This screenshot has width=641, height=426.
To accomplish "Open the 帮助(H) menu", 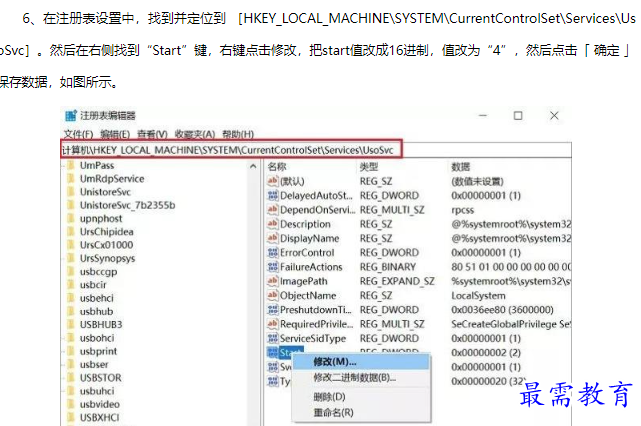I will [x=238, y=134].
